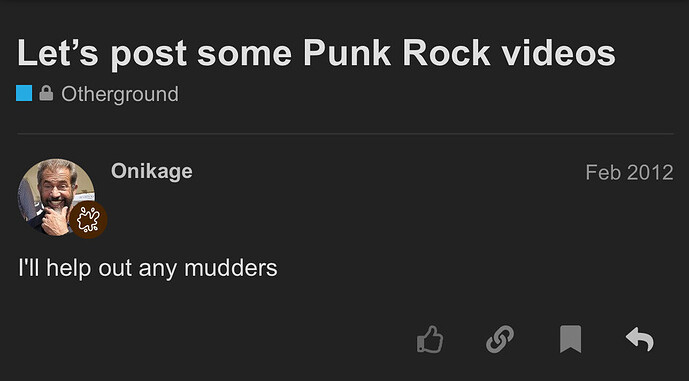Viewport: 689px width, 381px height.
Task: Click the mud splat flair badge
Action: point(88,220)
